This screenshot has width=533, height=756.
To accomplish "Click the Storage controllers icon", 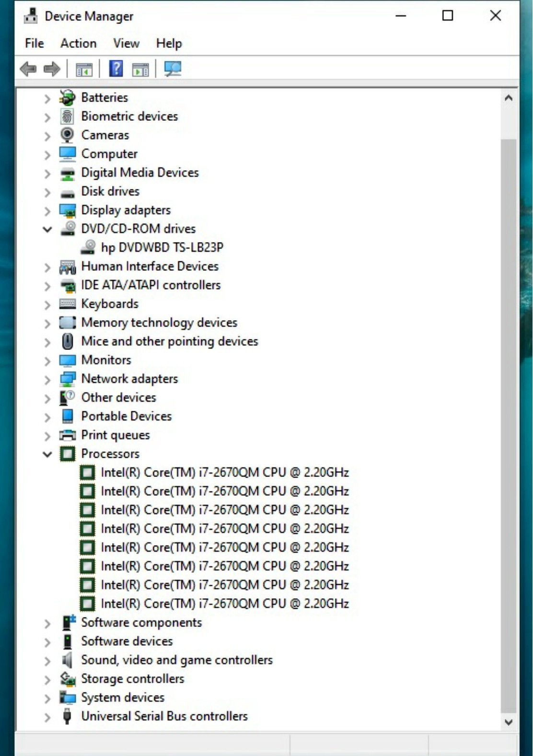I will point(68,679).
